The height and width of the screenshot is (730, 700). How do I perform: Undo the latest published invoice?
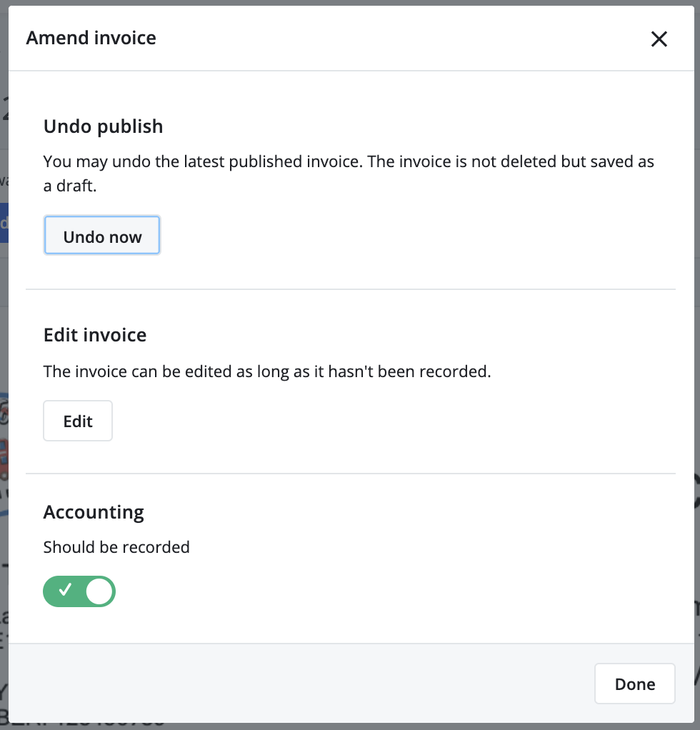coord(101,236)
